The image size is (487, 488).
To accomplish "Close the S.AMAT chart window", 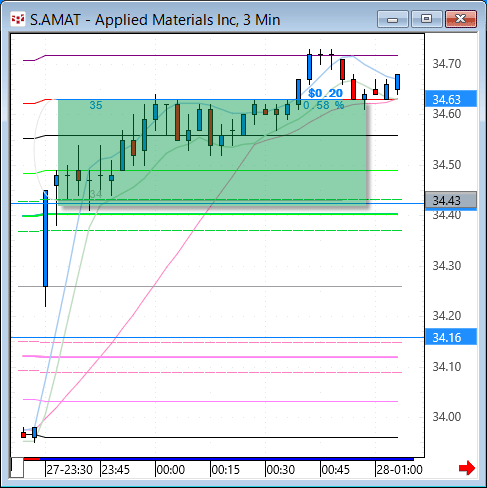I will (x=461, y=19).
